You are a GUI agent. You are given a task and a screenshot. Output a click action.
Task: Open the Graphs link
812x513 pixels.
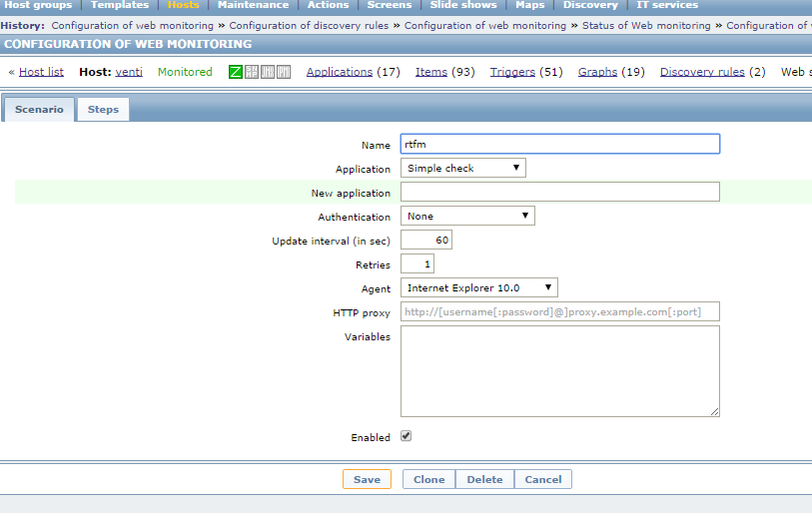(597, 72)
